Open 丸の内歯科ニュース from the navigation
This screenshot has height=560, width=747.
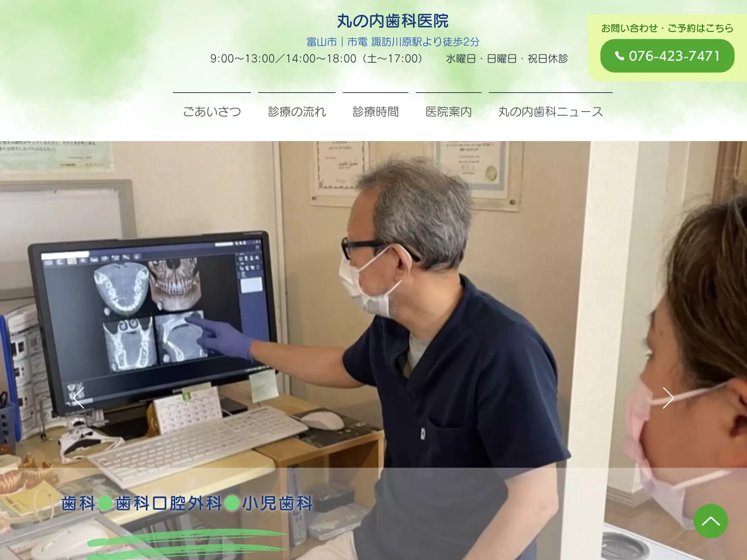pyautogui.click(x=551, y=112)
